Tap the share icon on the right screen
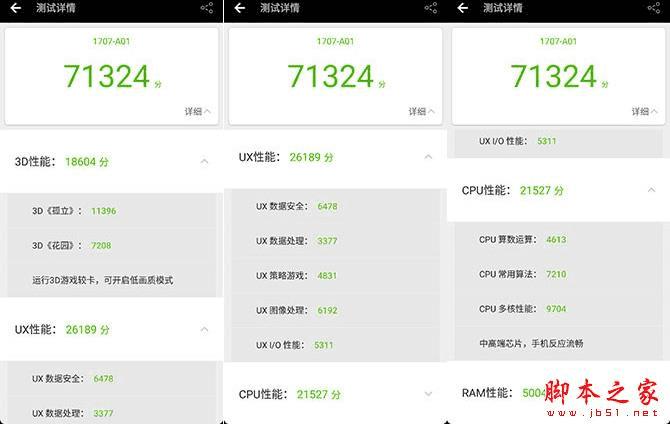 654,8
